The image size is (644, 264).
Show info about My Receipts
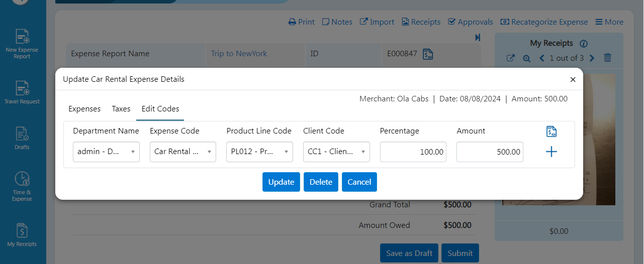[x=584, y=44]
